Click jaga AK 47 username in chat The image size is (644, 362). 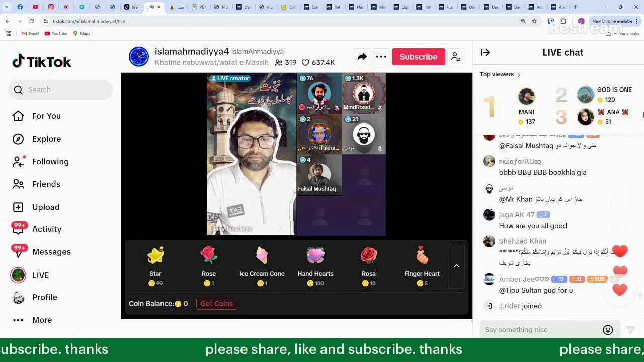[x=516, y=215]
